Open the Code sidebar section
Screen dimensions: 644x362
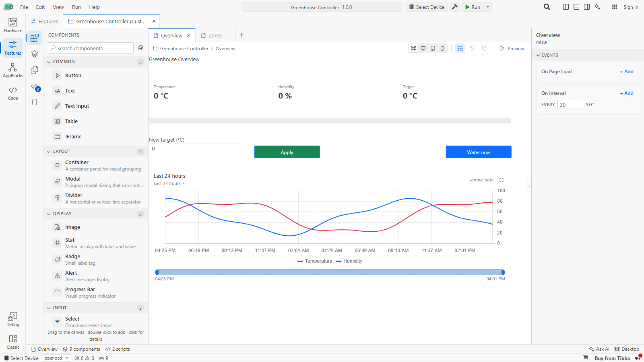tap(13, 93)
